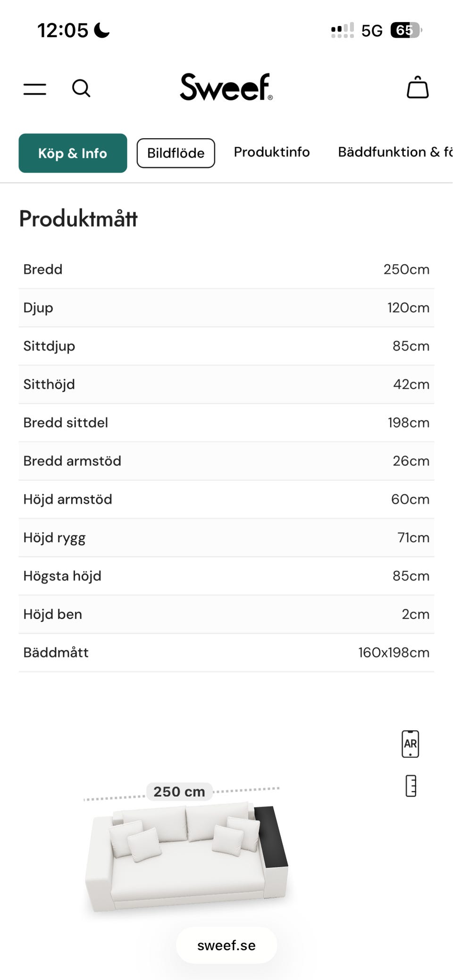Screen dimensions: 453x980
Task: Tap the Höjd armstöd 60cm row
Action: [x=226, y=499]
